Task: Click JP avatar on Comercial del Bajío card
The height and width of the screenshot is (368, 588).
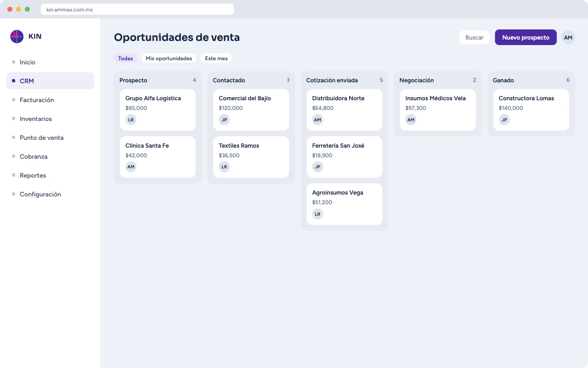Action: pyautogui.click(x=224, y=120)
